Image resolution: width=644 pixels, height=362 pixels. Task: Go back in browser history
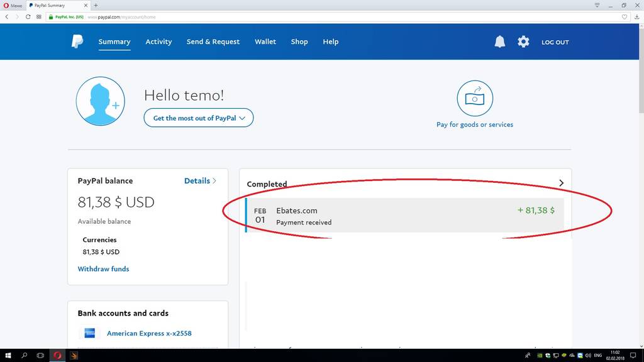click(x=7, y=17)
